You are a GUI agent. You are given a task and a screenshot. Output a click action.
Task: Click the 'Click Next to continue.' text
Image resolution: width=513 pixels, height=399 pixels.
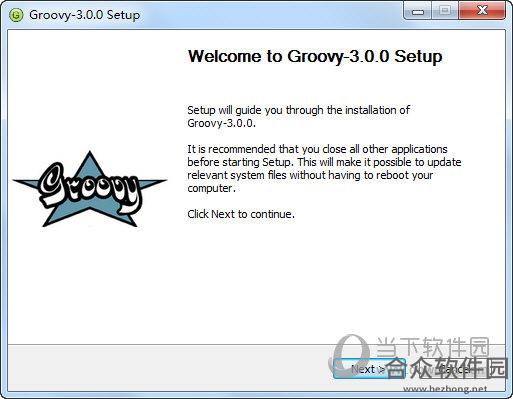241,214
